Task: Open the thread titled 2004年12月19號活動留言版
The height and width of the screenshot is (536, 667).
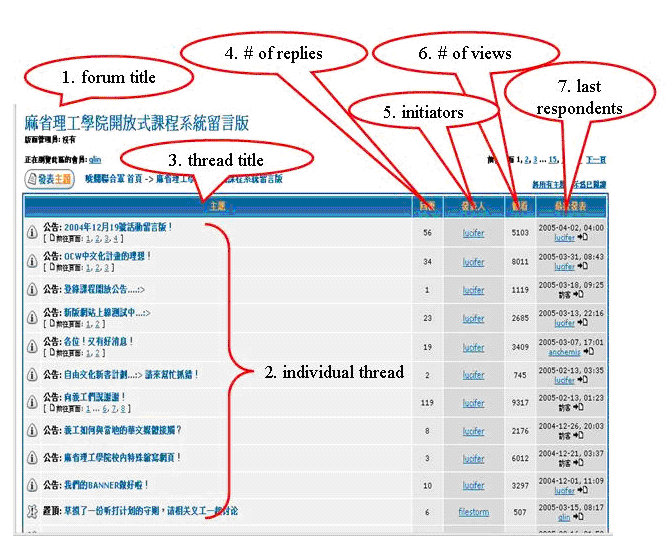Action: pyautogui.click(x=118, y=227)
